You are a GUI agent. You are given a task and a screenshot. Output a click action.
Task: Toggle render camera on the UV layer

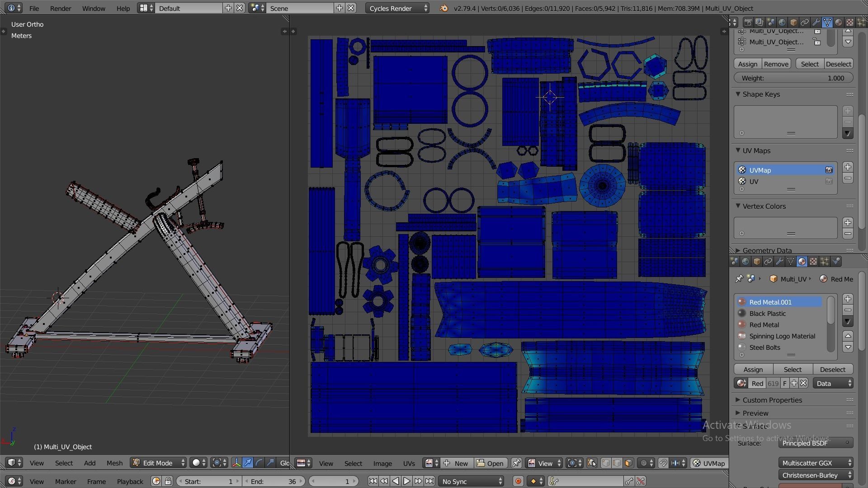coord(829,181)
